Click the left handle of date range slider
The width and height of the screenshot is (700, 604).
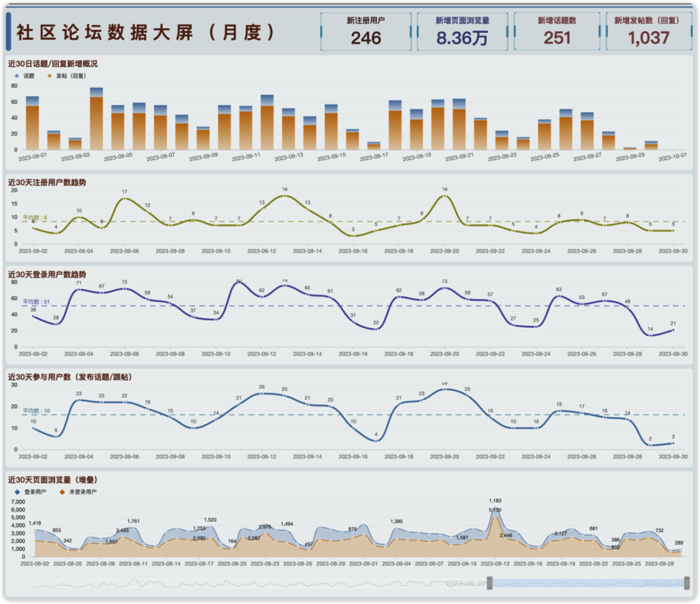click(x=490, y=583)
